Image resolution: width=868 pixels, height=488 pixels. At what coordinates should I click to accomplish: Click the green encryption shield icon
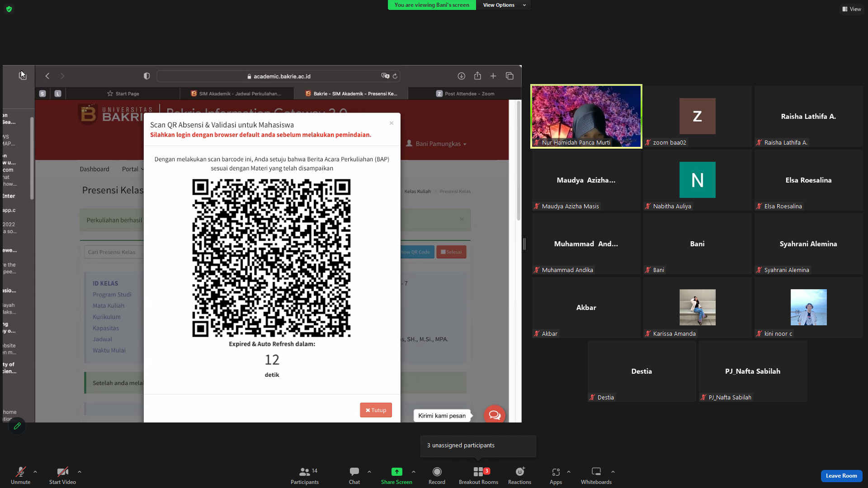(x=9, y=9)
